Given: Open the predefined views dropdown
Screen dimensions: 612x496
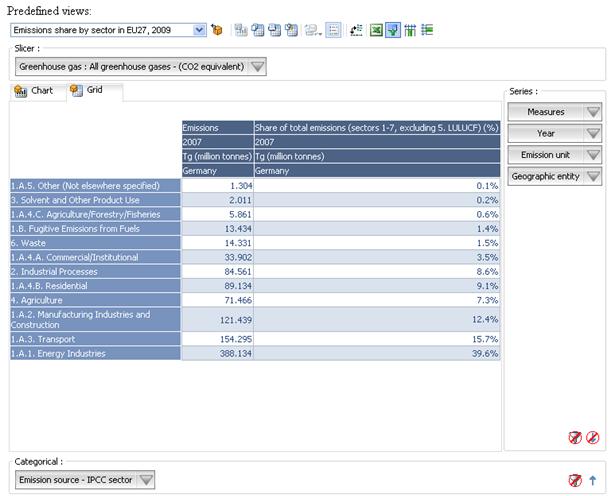Looking at the screenshot, I should pos(199,30).
